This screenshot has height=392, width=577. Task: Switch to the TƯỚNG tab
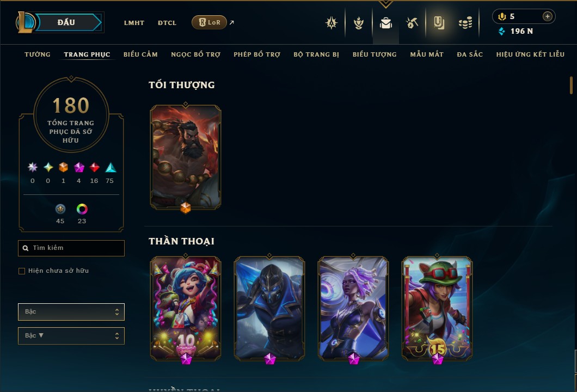click(x=38, y=54)
